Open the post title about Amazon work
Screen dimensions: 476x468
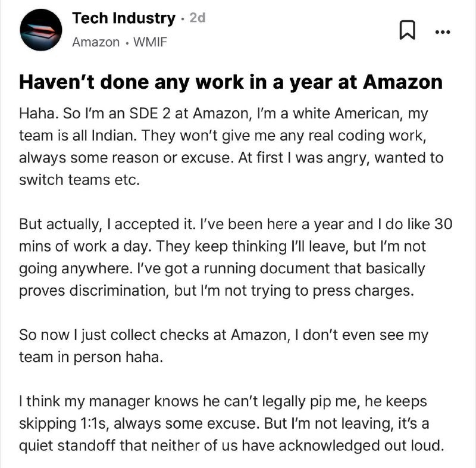coord(231,82)
